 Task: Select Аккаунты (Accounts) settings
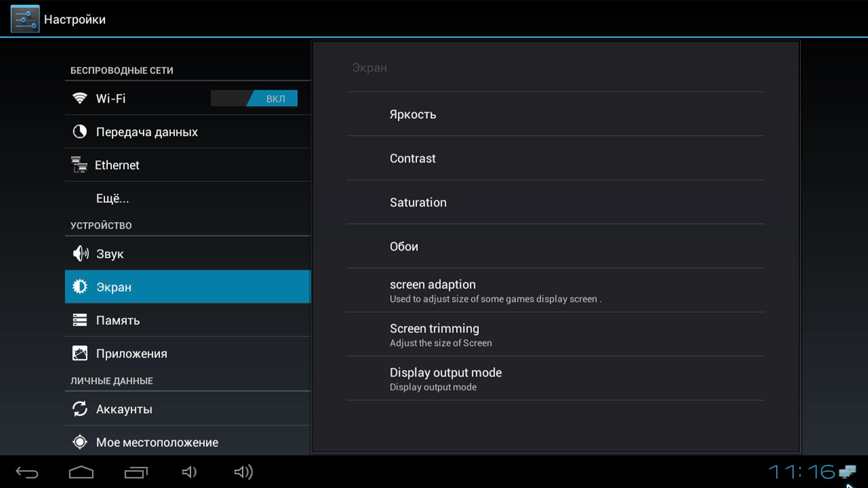click(123, 408)
